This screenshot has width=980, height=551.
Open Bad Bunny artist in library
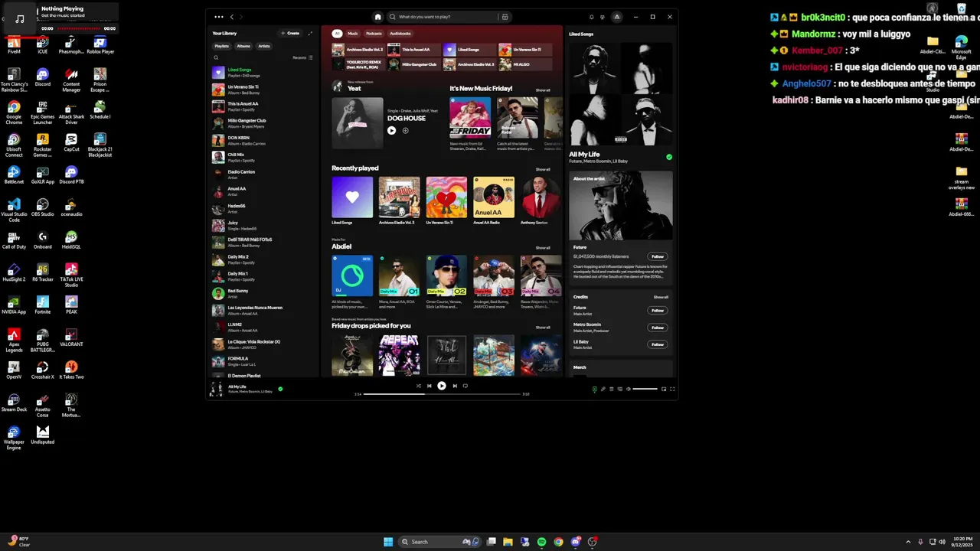click(x=264, y=293)
